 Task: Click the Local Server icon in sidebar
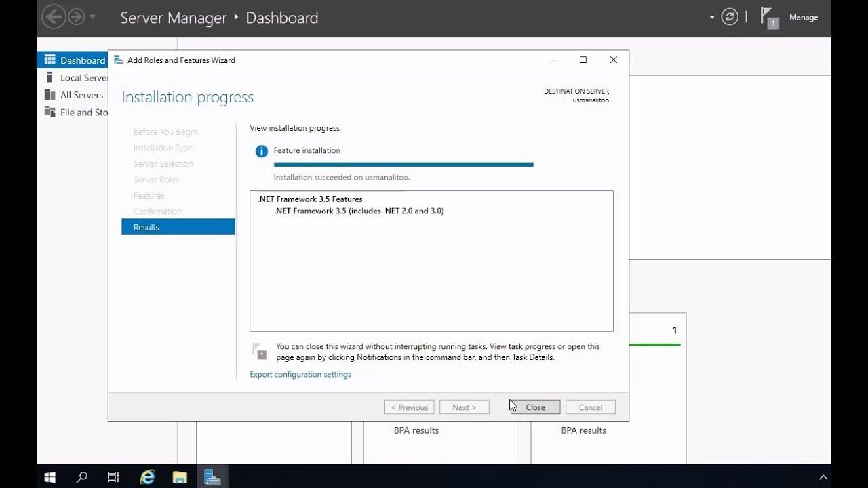tap(50, 77)
